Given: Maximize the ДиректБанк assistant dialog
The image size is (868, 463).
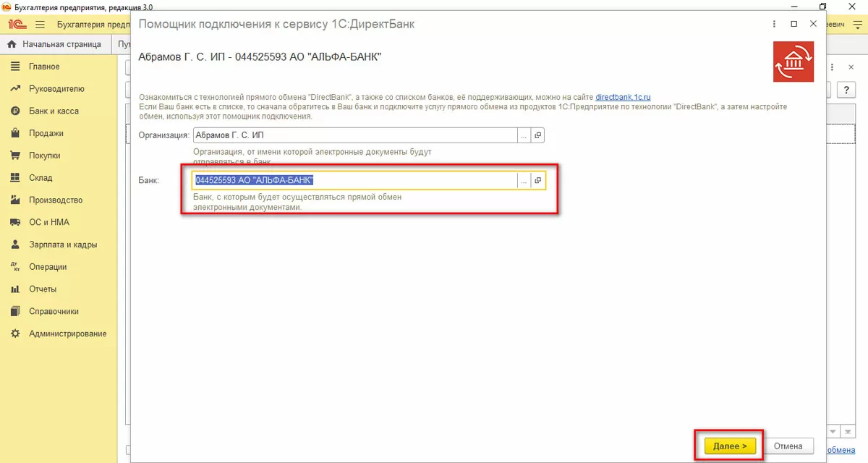Looking at the screenshot, I should 794,24.
